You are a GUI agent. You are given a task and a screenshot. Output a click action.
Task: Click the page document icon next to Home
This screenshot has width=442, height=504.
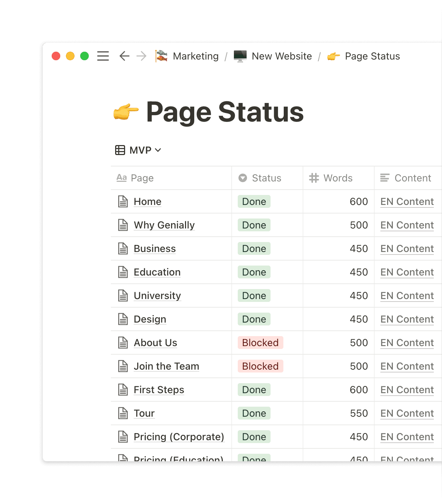tap(123, 201)
